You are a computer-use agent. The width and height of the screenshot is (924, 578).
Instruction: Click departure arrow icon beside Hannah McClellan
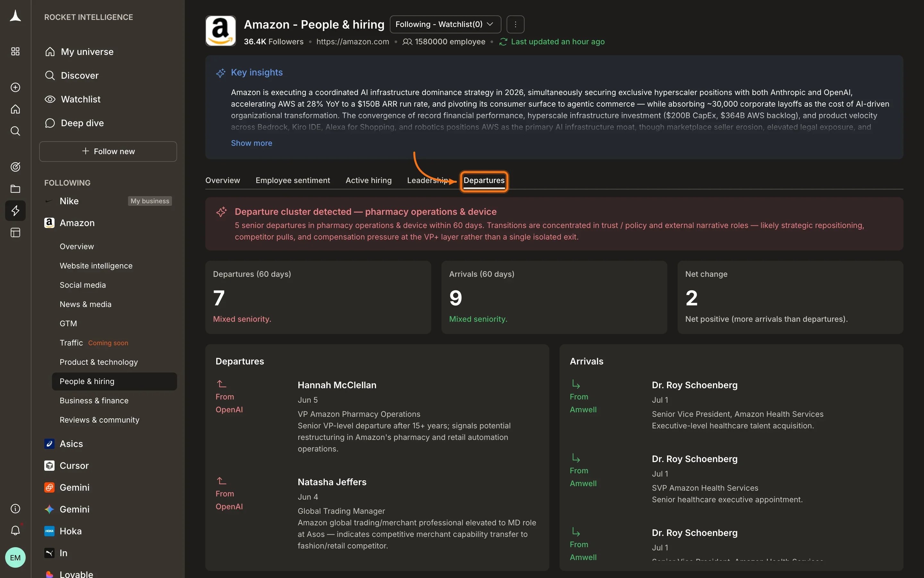[221, 383]
